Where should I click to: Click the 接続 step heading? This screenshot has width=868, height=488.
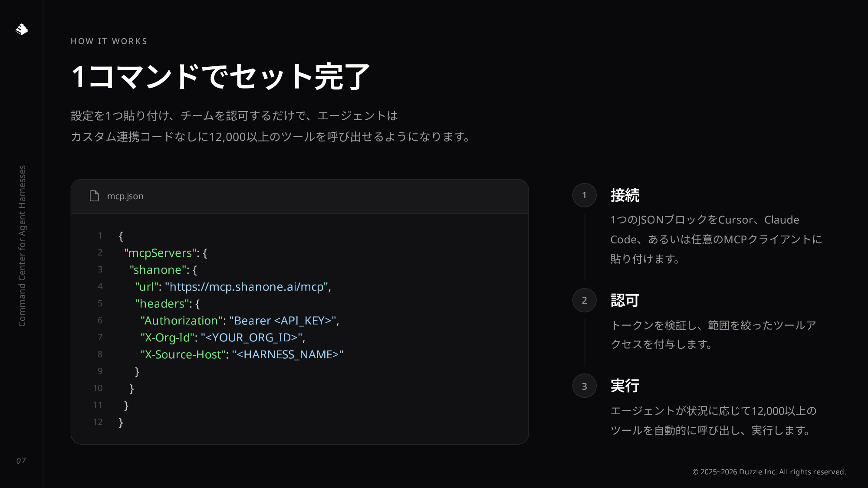625,195
